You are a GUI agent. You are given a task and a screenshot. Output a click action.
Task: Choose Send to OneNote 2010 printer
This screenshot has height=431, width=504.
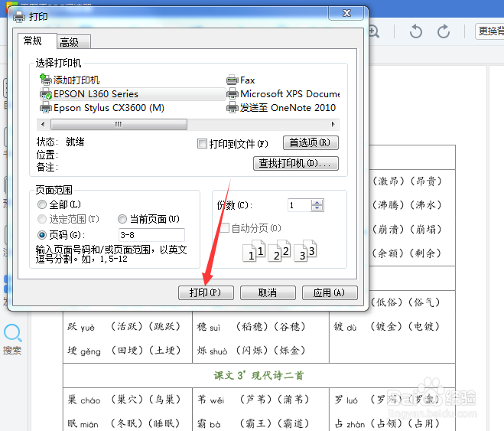(281, 108)
